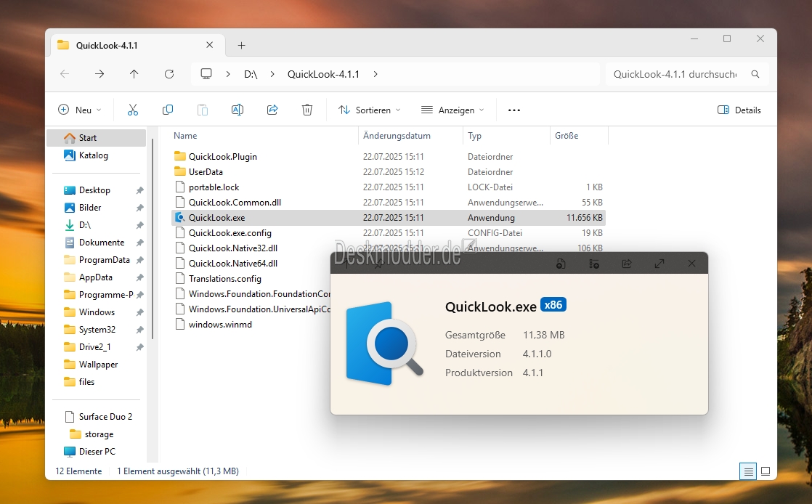Refresh the folder view
This screenshot has width=812, height=504.
click(169, 74)
